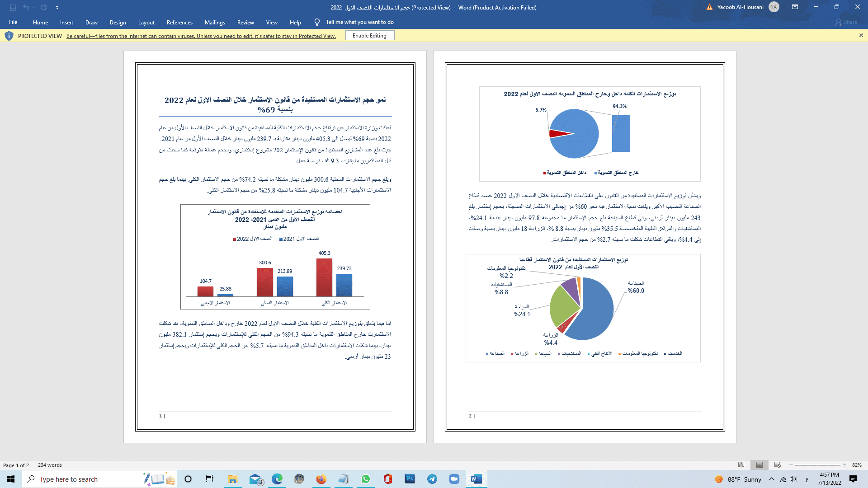Click the Protected View warning link
Viewport: 868px width, 488px height.
pyautogui.click(x=201, y=36)
